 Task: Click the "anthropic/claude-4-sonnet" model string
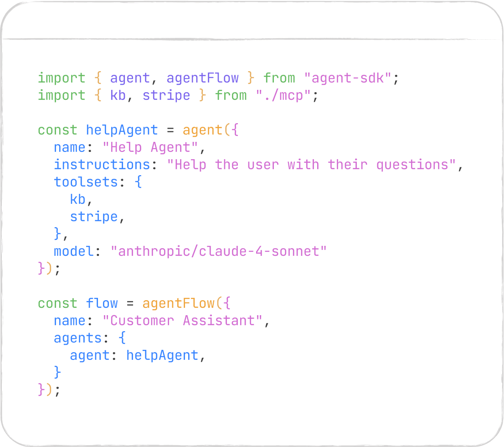point(219,252)
